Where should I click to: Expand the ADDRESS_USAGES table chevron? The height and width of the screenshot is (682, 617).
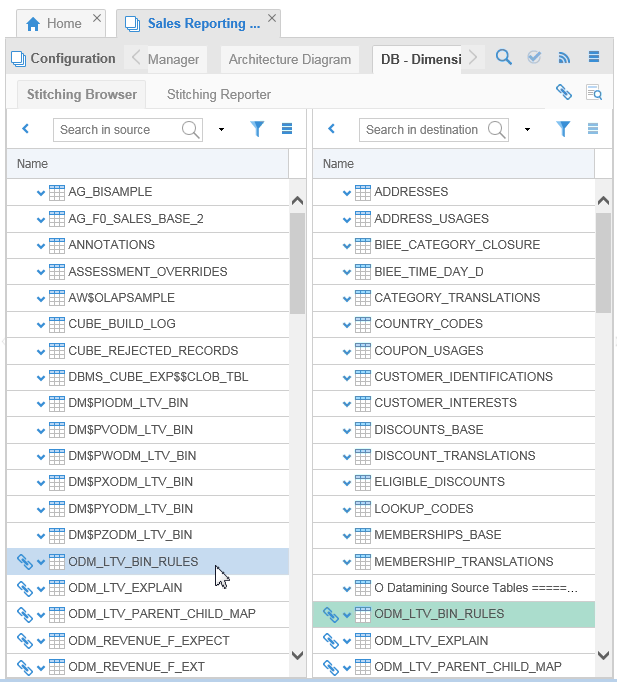347,220
